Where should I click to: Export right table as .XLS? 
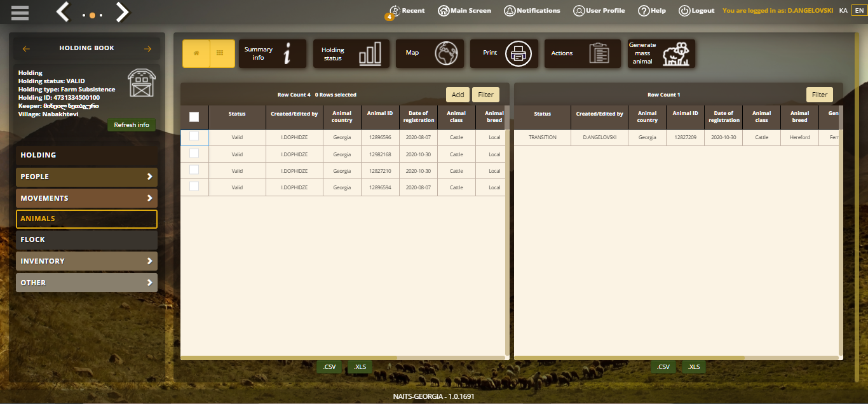click(x=693, y=367)
